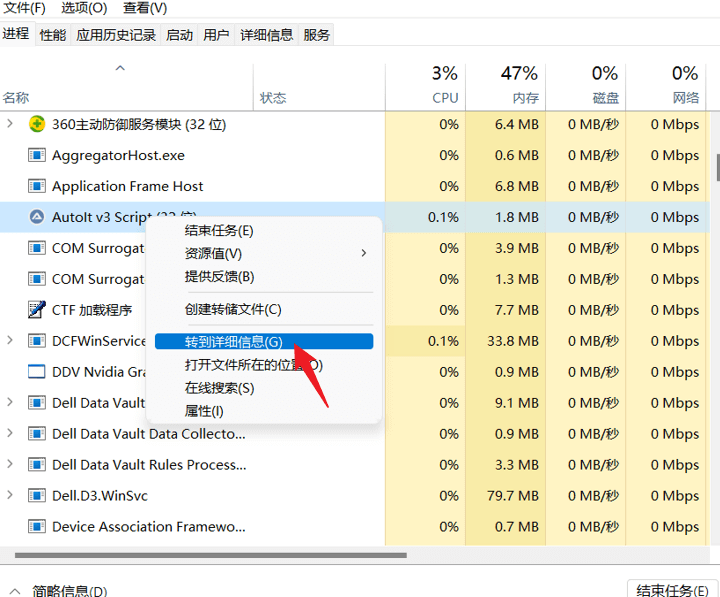Click the first COM Surrogate icon (3.9 MB row)
Screen dimensions: 720x597
[37, 248]
